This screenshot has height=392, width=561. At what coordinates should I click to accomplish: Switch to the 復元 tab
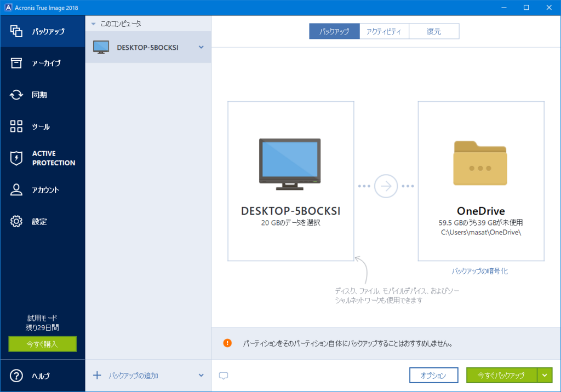point(434,31)
